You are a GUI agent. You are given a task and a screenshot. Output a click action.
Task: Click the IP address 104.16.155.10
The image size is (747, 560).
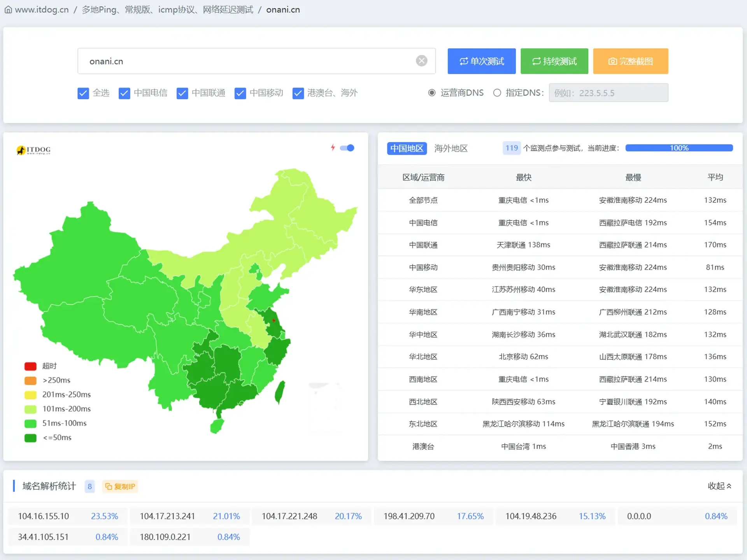(x=43, y=516)
